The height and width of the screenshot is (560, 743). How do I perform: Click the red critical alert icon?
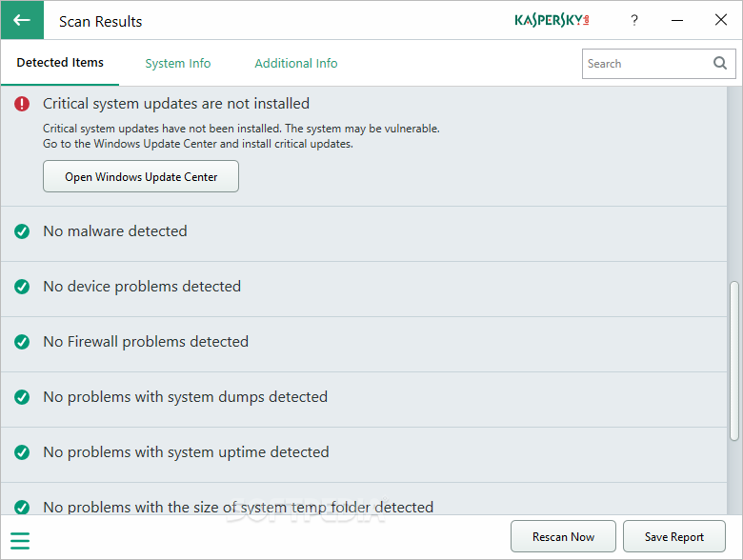click(x=22, y=104)
